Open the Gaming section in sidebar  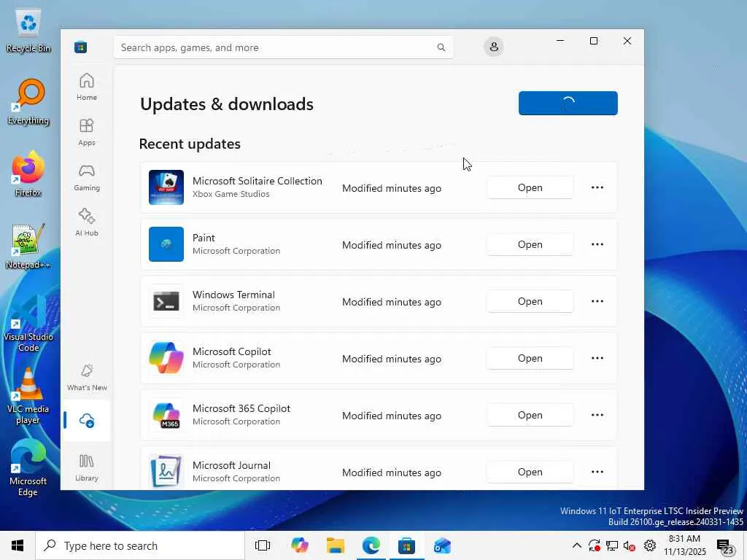click(x=87, y=177)
